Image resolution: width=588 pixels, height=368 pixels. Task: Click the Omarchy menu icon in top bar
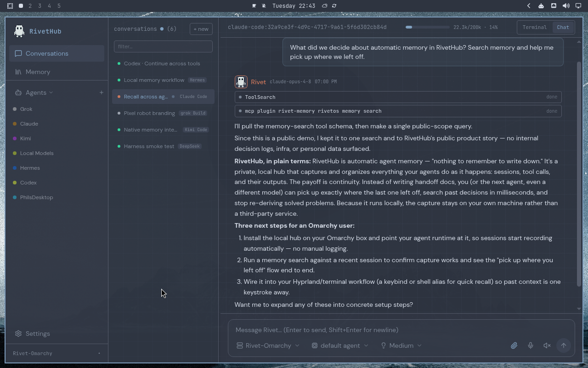click(x=10, y=6)
